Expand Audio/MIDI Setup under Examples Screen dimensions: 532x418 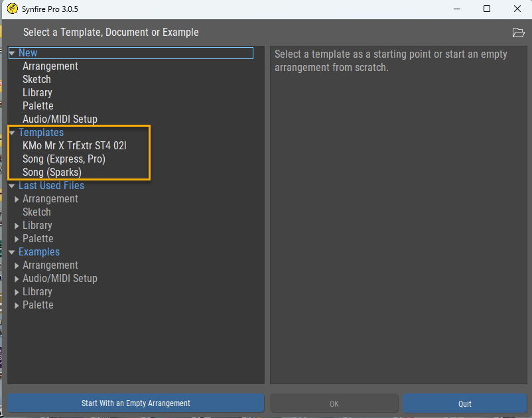(x=17, y=279)
